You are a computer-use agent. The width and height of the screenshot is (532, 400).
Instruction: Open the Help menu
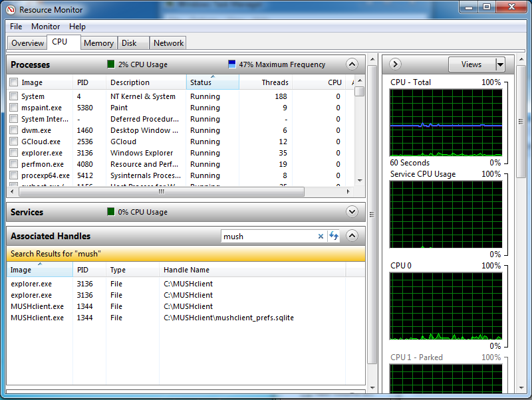pos(77,27)
